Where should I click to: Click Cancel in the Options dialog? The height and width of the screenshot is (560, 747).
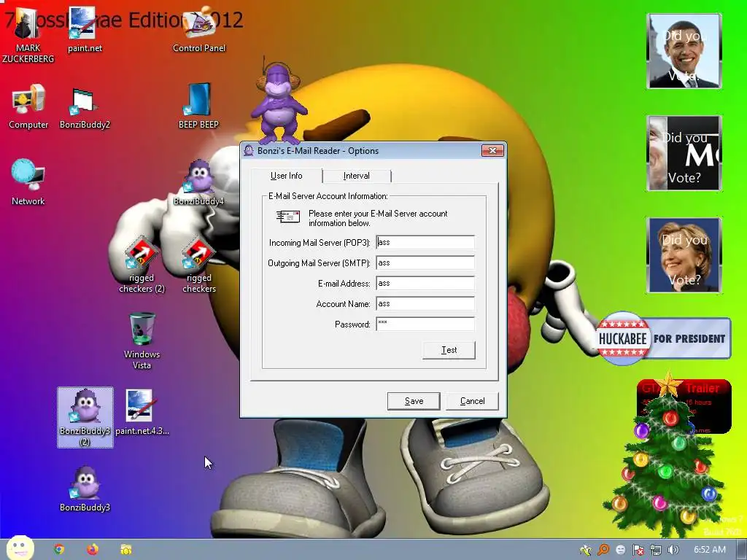click(x=472, y=401)
